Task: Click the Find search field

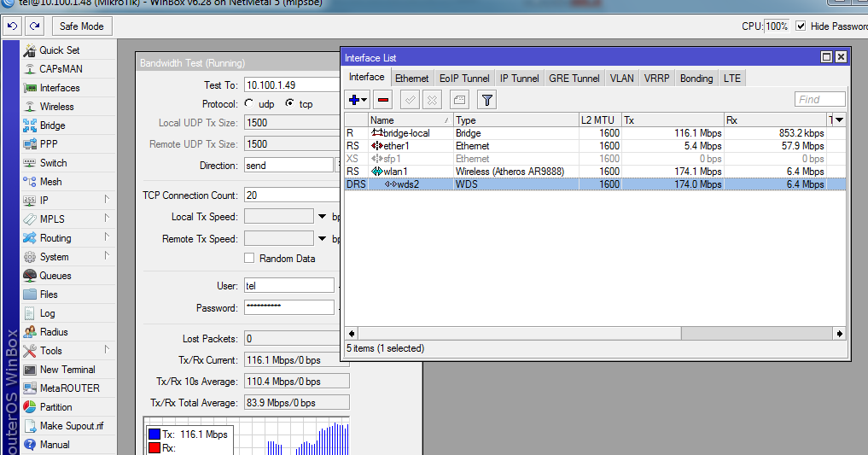Action: [819, 100]
